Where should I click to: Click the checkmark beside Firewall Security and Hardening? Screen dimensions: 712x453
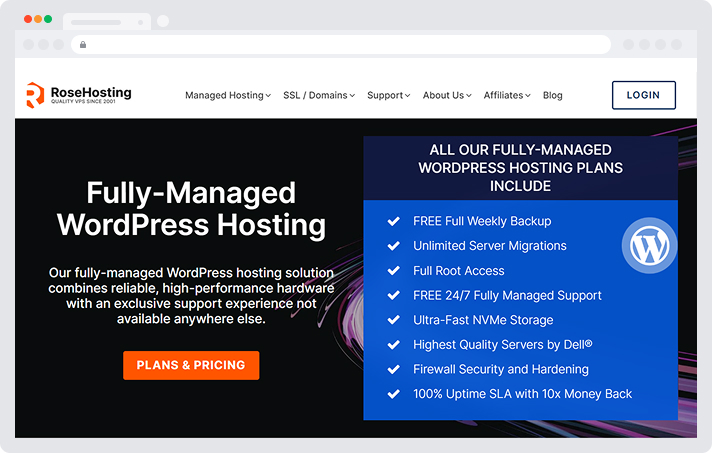coord(393,369)
